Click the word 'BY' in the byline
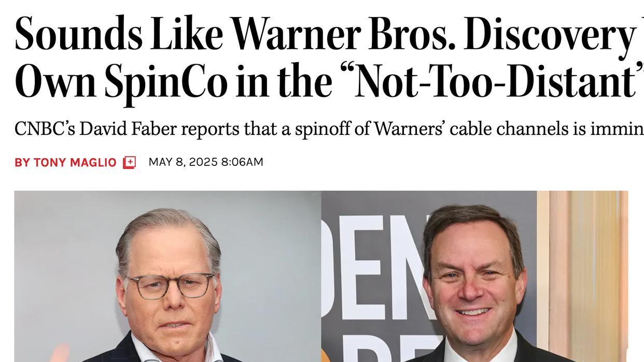This screenshot has height=362, width=644. click(x=22, y=162)
